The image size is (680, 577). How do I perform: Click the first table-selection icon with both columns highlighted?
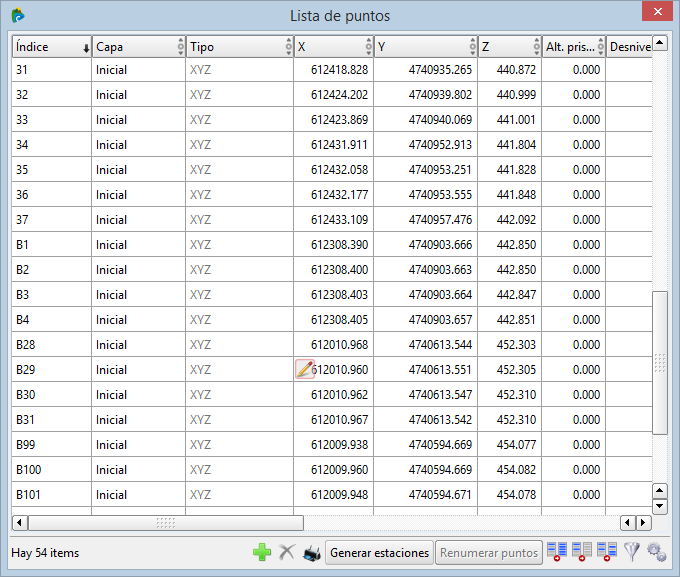pos(557,552)
